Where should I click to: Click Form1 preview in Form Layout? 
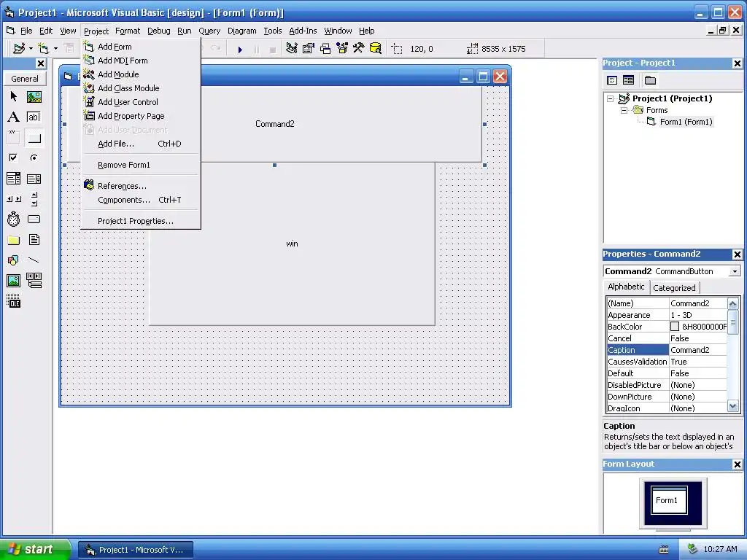(669, 500)
